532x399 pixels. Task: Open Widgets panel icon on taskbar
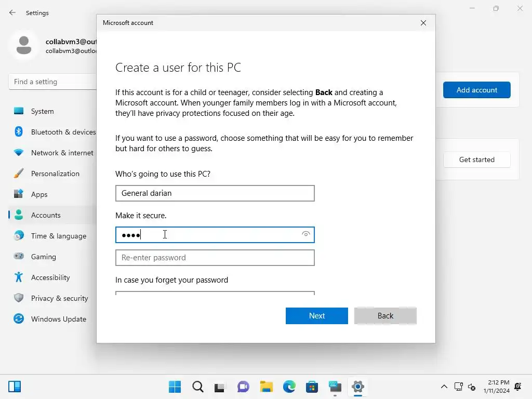point(15,387)
